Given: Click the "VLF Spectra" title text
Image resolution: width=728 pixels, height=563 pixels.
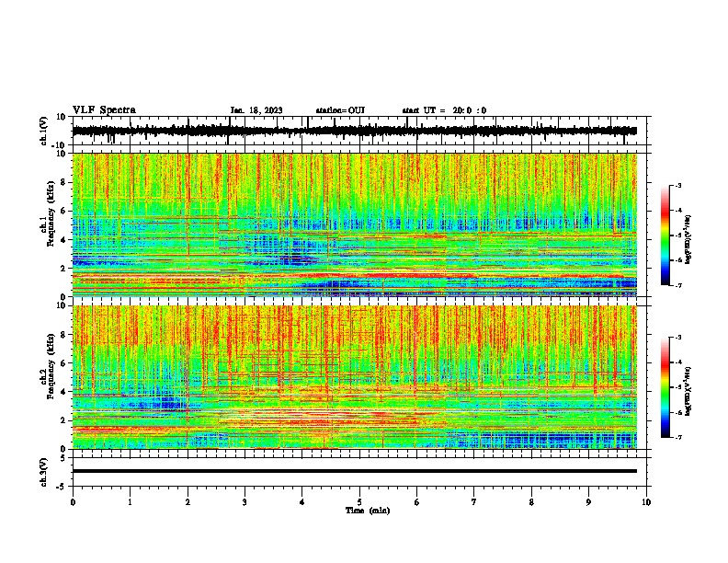Looking at the screenshot, I should pyautogui.click(x=104, y=110).
